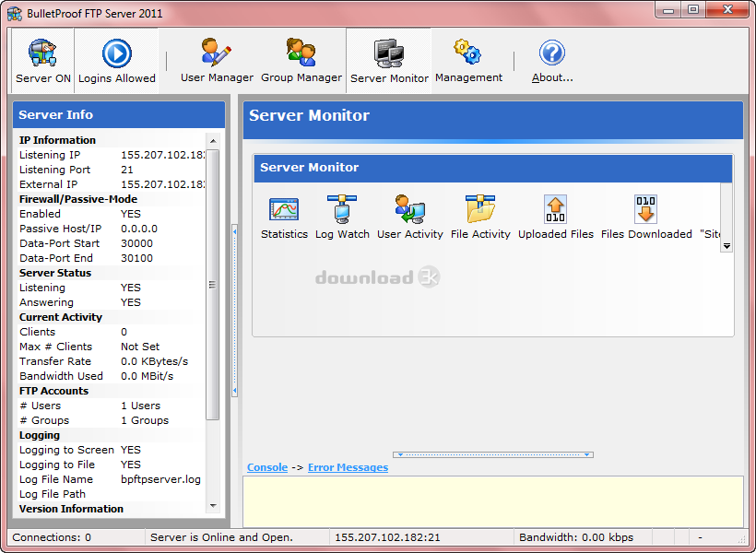Open the Server Monitor toolbar item

click(389, 60)
